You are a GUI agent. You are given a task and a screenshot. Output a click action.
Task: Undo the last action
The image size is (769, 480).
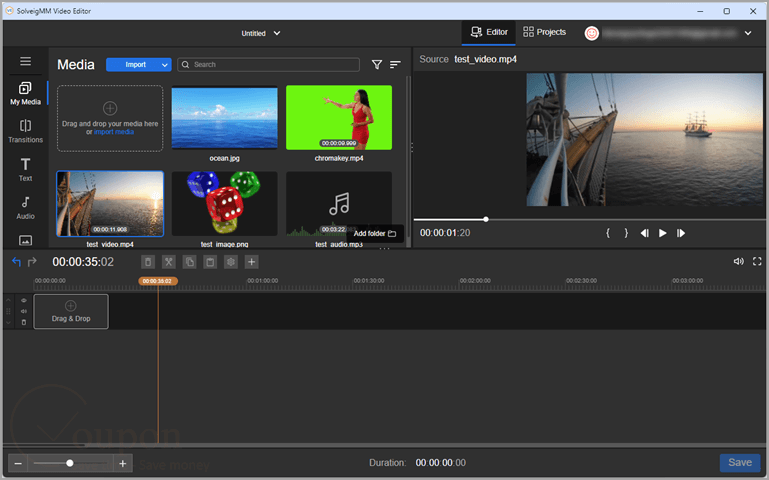(x=16, y=262)
